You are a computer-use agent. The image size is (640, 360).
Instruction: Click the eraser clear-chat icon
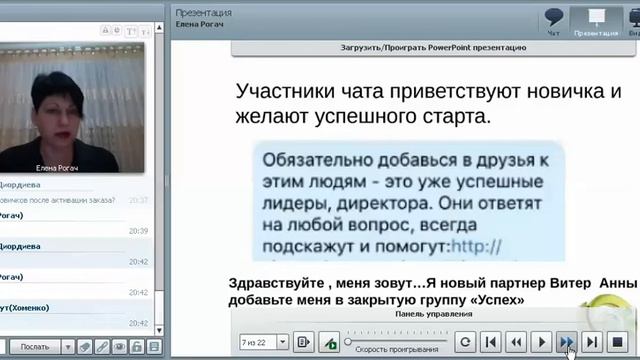[85, 347]
